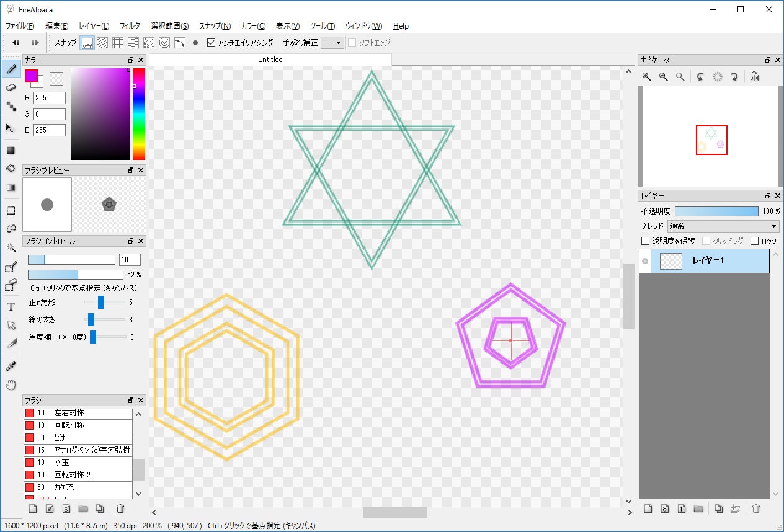Select the レイヤー1 layer thumbnail

(x=670, y=262)
